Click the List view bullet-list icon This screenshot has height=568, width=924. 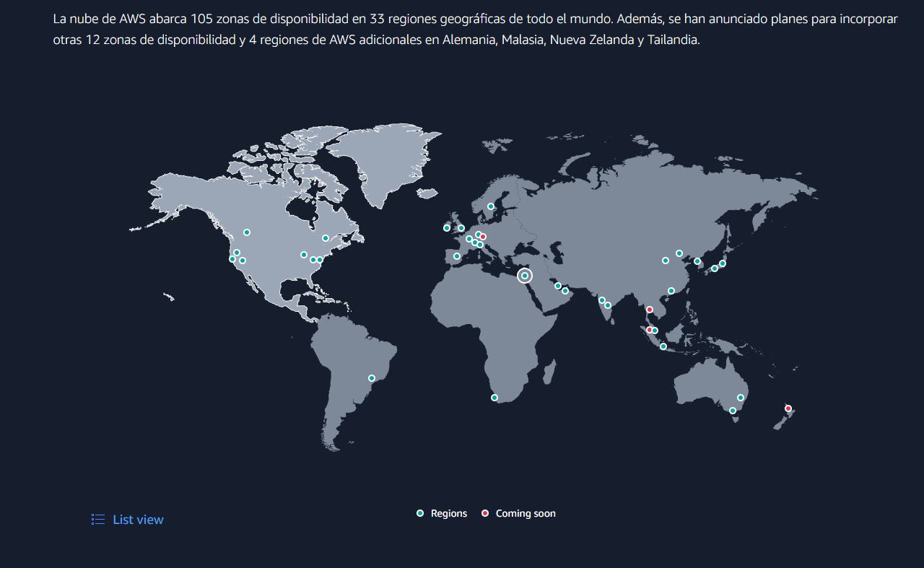(x=98, y=520)
